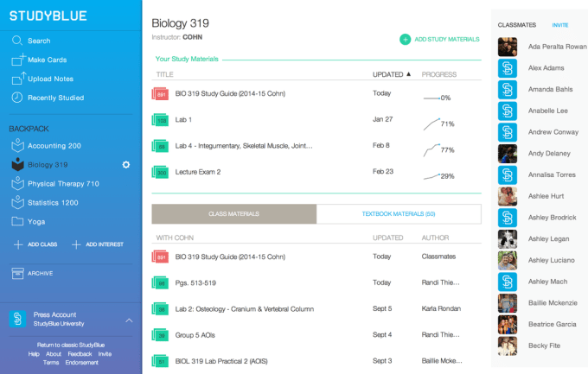Switch to the Class Materials tab
The width and height of the screenshot is (588, 374).
tap(234, 213)
